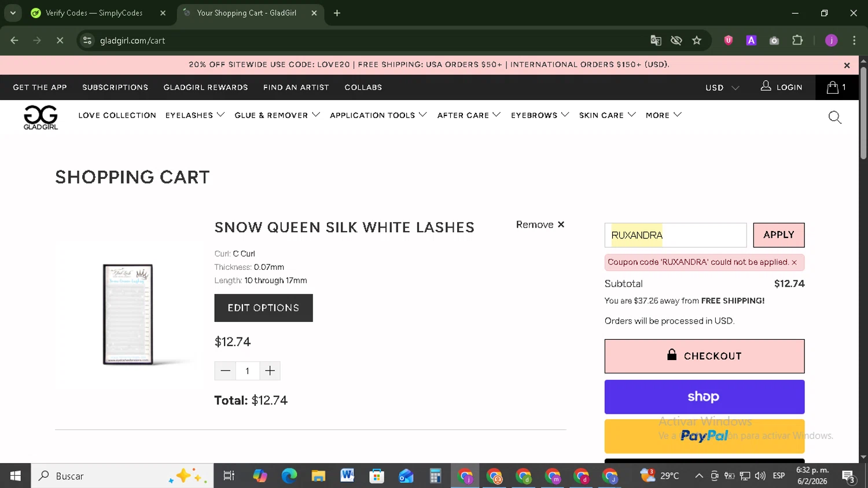Open File Explorer from the taskbar
The height and width of the screenshot is (488, 868).
pos(318,476)
